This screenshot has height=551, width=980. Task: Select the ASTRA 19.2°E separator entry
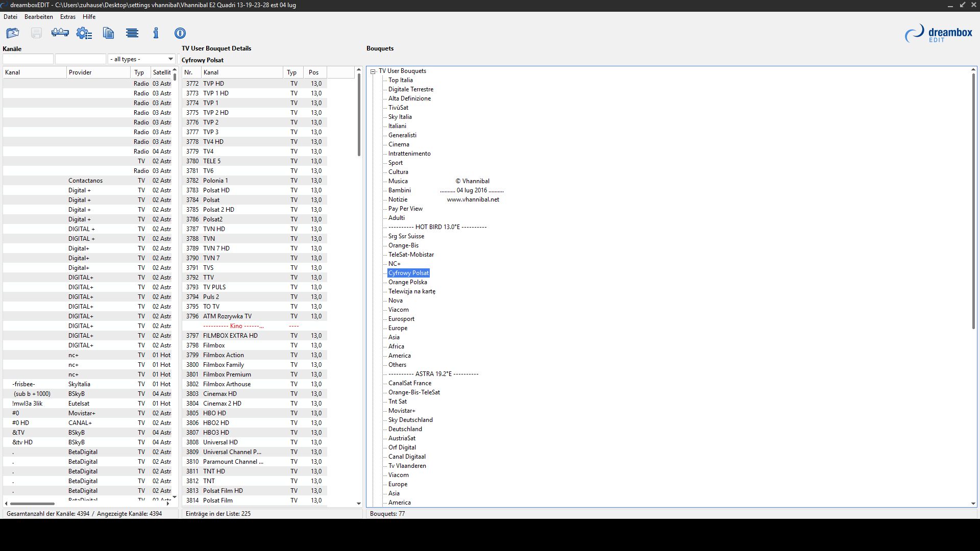[433, 374]
